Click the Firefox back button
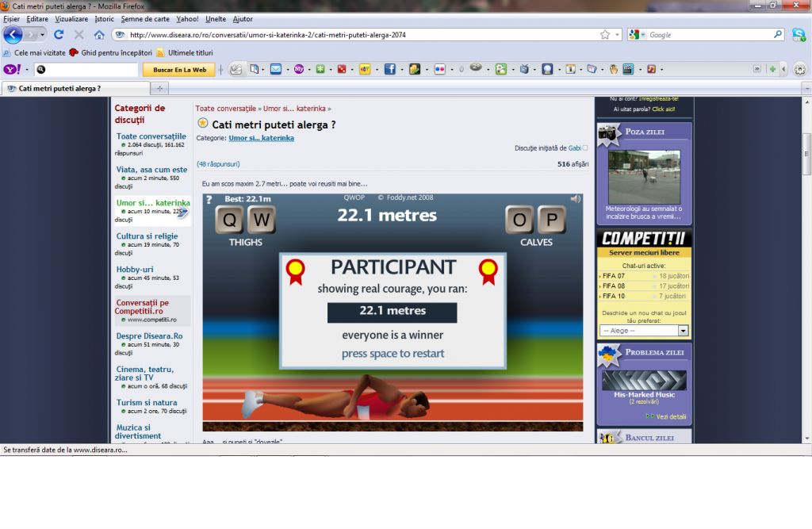This screenshot has width=812, height=529. pos(13,35)
